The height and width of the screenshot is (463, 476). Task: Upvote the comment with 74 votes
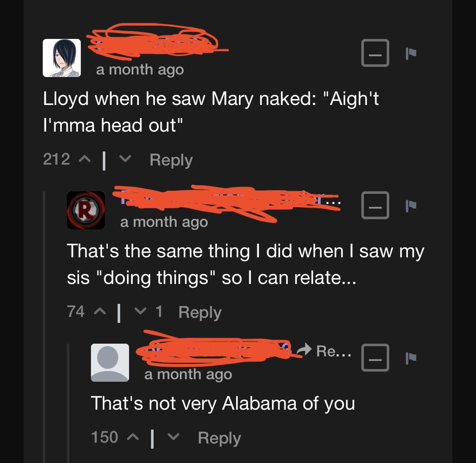(x=99, y=312)
